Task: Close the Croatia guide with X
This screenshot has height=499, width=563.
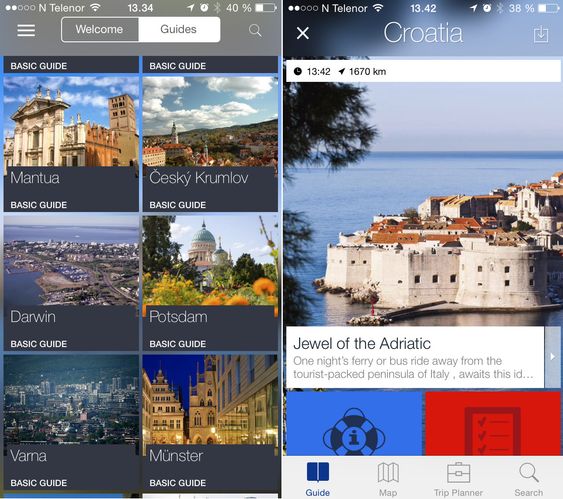Action: coord(303,33)
